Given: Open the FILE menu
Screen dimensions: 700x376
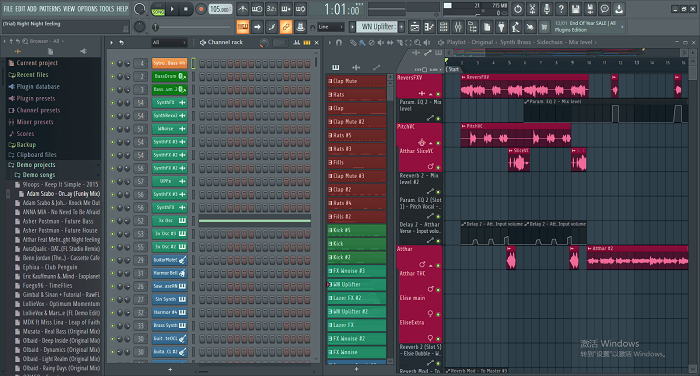Looking at the screenshot, I should click(x=8, y=8).
